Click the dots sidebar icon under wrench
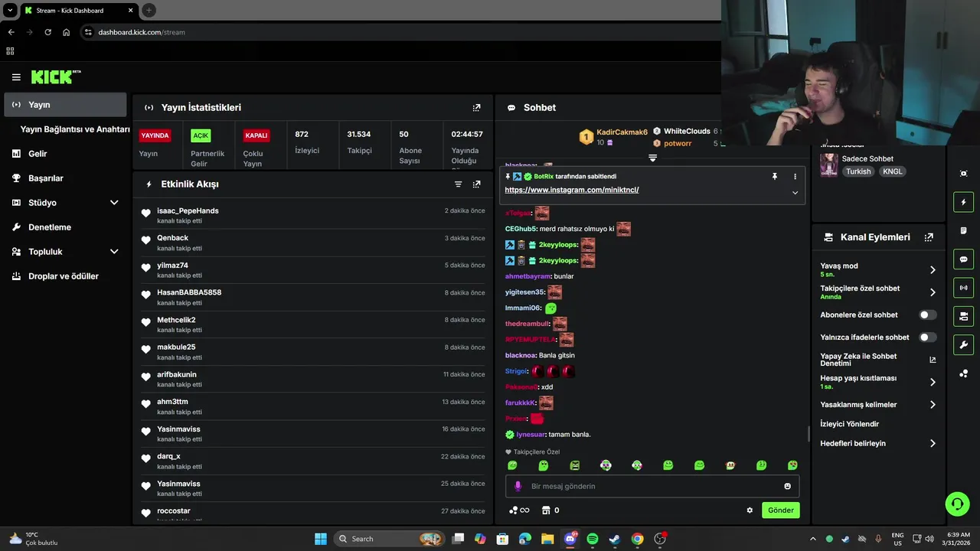The image size is (980, 551). [963, 373]
